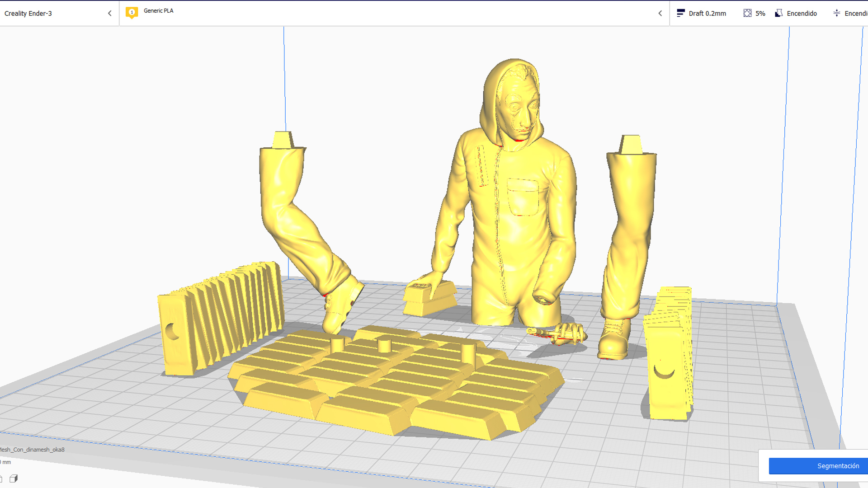Open the 5% infill setting
Image resolution: width=868 pixels, height=488 pixels.
click(x=760, y=14)
